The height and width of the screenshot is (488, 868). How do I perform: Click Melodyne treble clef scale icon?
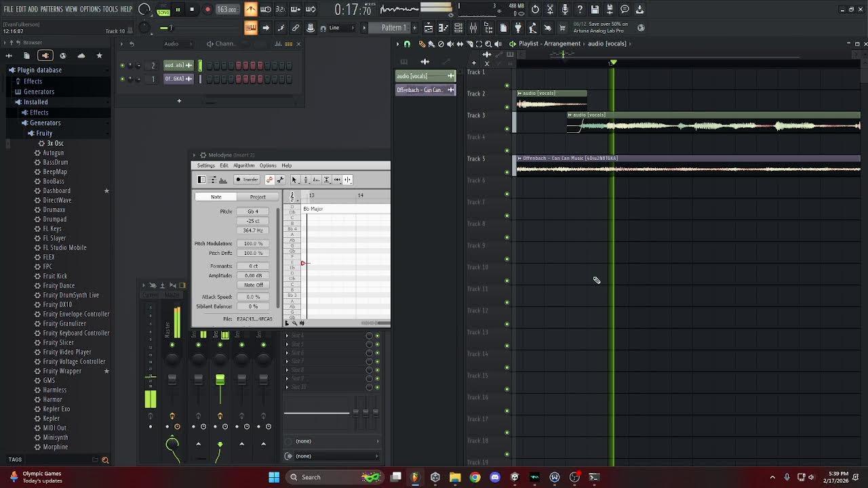click(x=292, y=197)
